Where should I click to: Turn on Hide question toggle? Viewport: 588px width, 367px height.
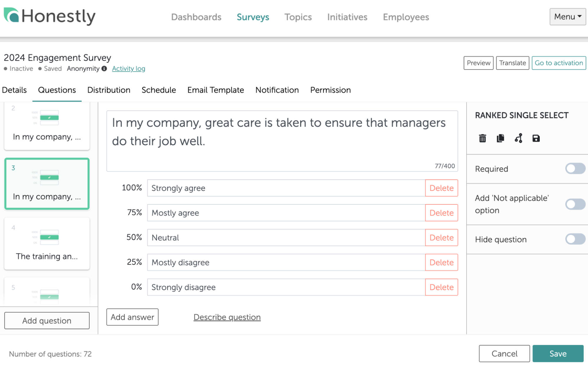(575, 239)
